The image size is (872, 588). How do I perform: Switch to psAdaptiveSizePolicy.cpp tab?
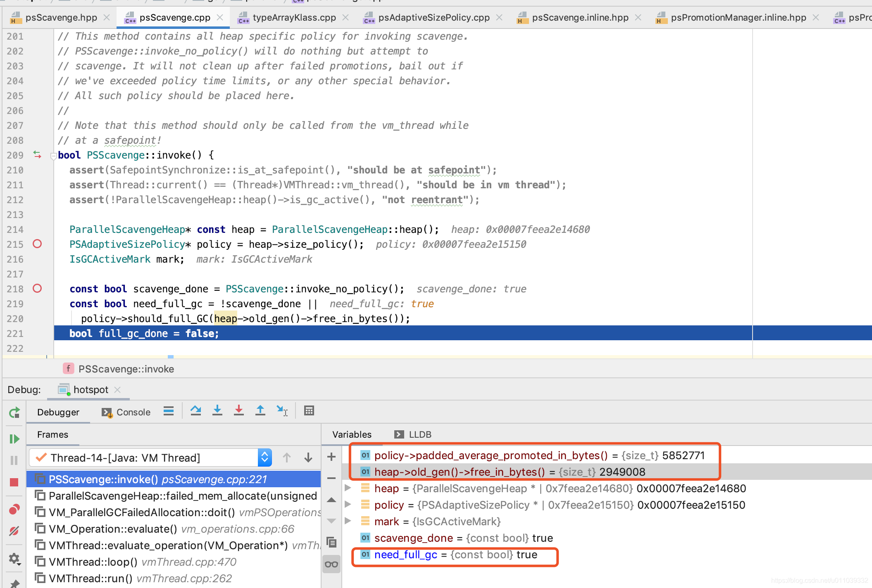pos(434,17)
